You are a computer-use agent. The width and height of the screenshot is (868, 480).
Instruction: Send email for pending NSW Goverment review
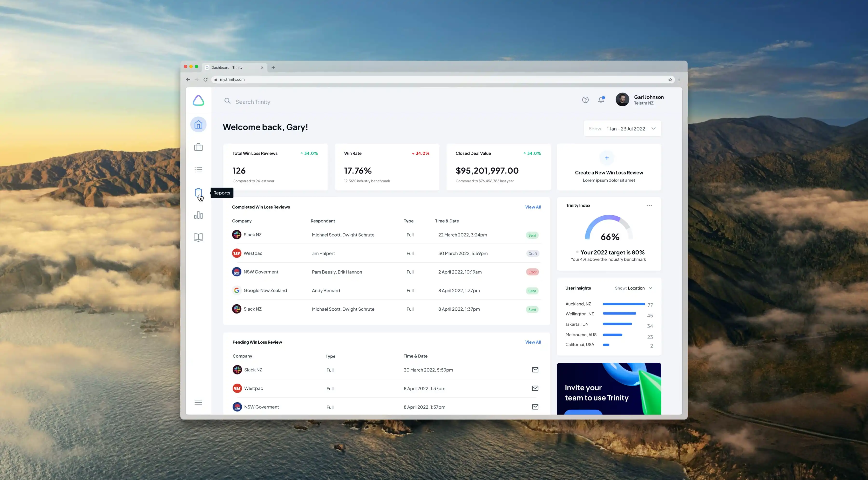pyautogui.click(x=535, y=407)
